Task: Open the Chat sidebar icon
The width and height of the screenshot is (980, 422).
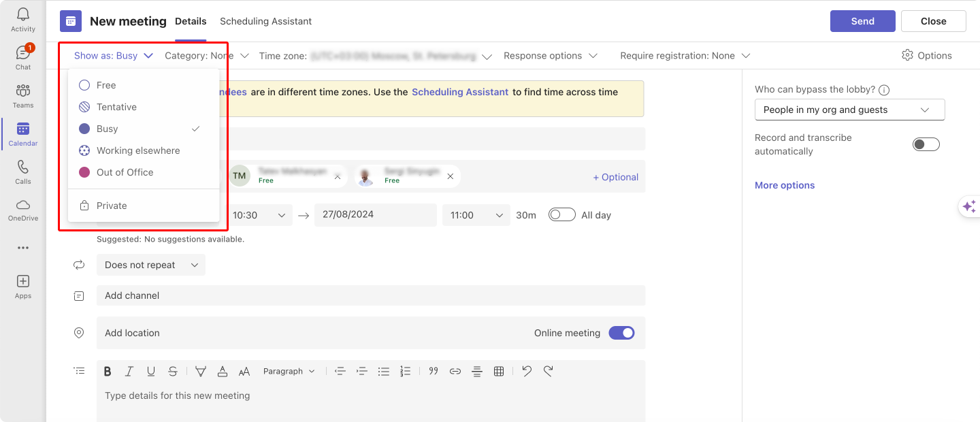Action: pos(22,52)
